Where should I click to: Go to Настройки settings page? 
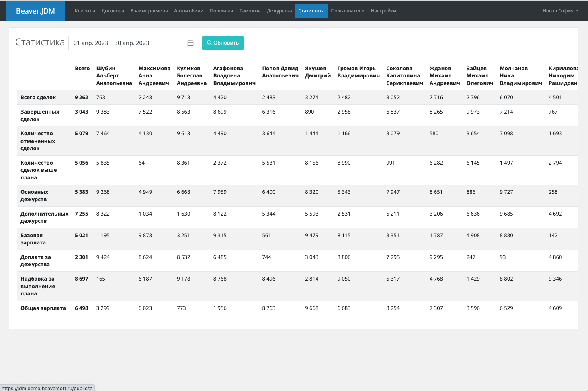pyautogui.click(x=383, y=11)
